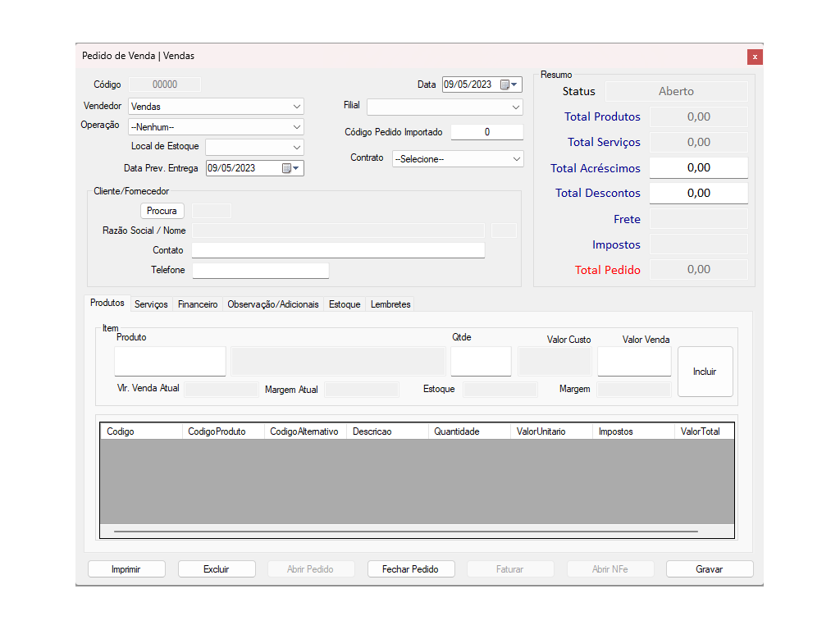Click the Procura button
Screen dimensions: 840x630
(162, 211)
